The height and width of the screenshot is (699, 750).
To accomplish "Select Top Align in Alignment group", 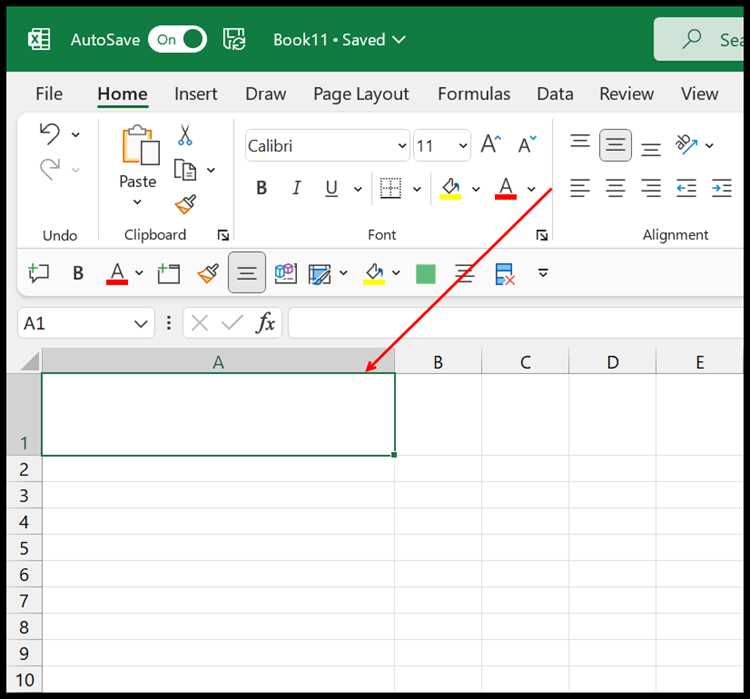I will pyautogui.click(x=580, y=142).
